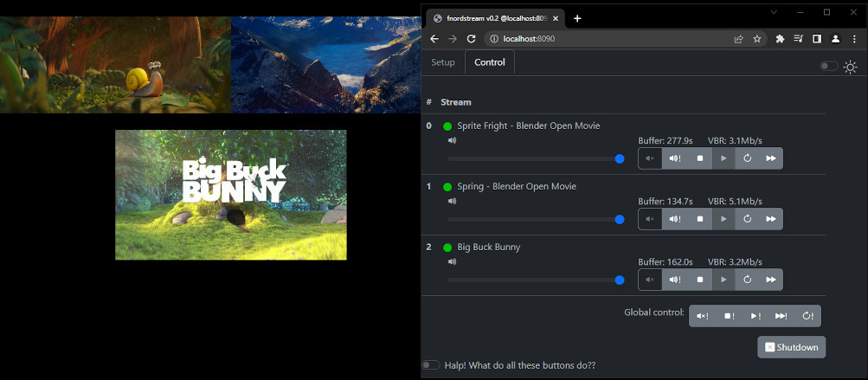
Task: Fast-forward the Big Buck Bunny stream
Action: pyautogui.click(x=770, y=280)
